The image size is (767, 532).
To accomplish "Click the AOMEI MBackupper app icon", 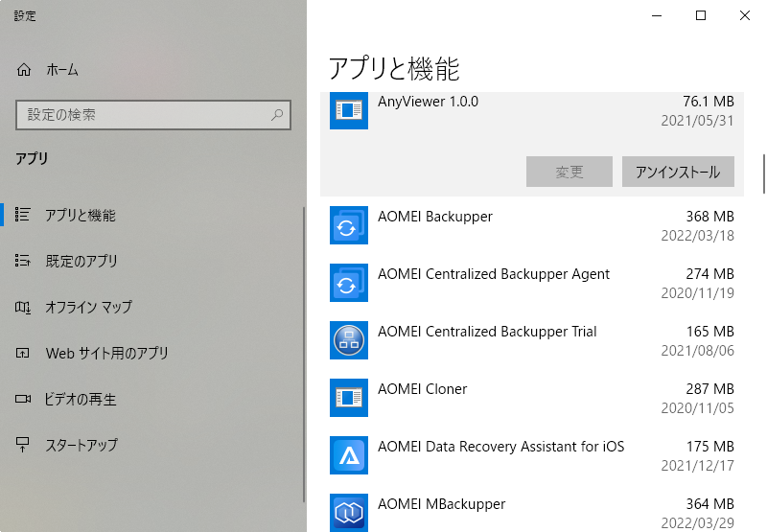I will point(349,513).
